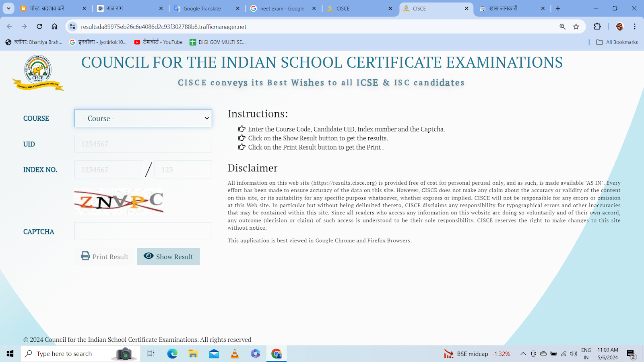Open the इनबॉक्स jyotirlok10 bookmark
The width and height of the screenshot is (644, 362).
pyautogui.click(x=98, y=42)
